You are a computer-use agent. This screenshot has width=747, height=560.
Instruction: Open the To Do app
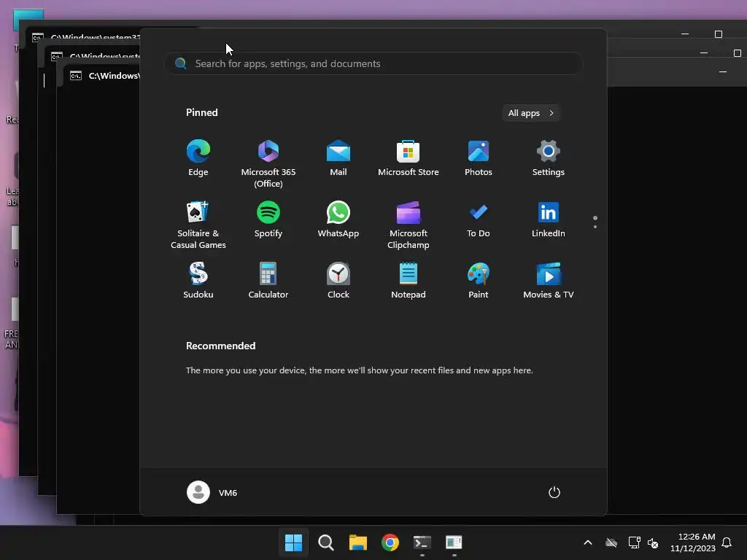[x=479, y=219]
